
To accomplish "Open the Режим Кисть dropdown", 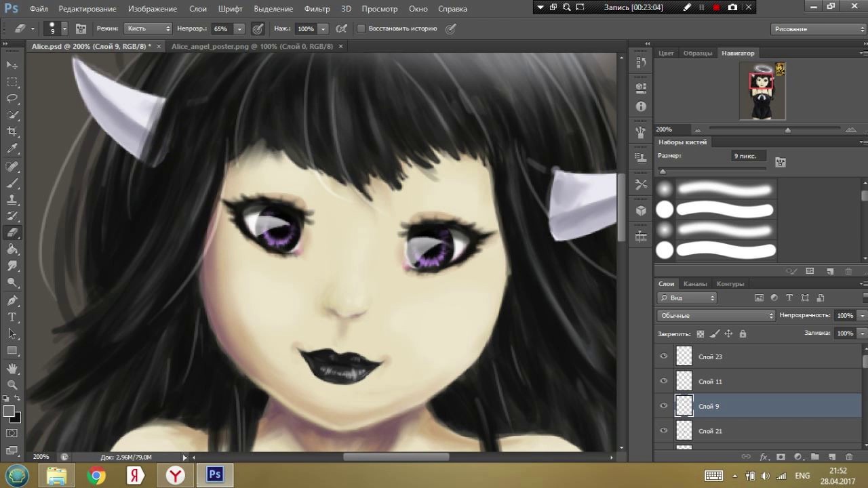I will tap(149, 28).
